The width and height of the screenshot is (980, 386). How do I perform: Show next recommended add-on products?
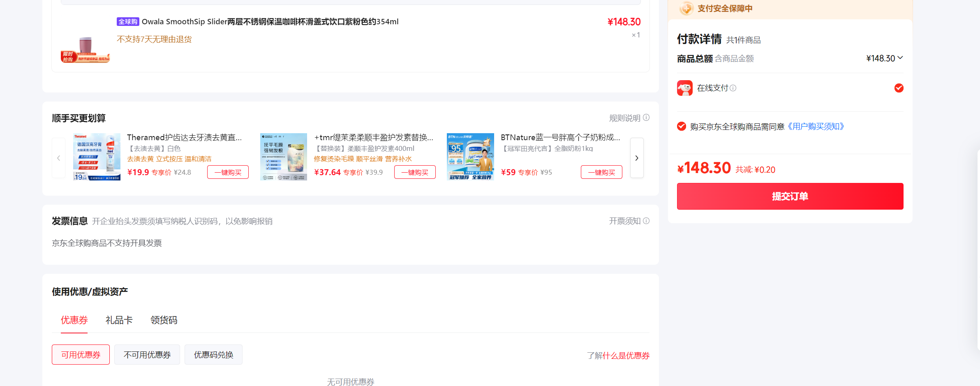pos(637,158)
